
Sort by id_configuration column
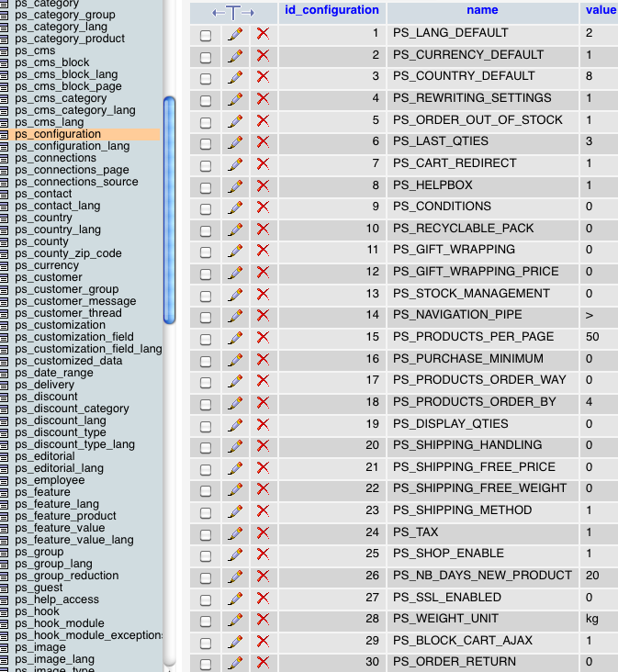tap(331, 10)
